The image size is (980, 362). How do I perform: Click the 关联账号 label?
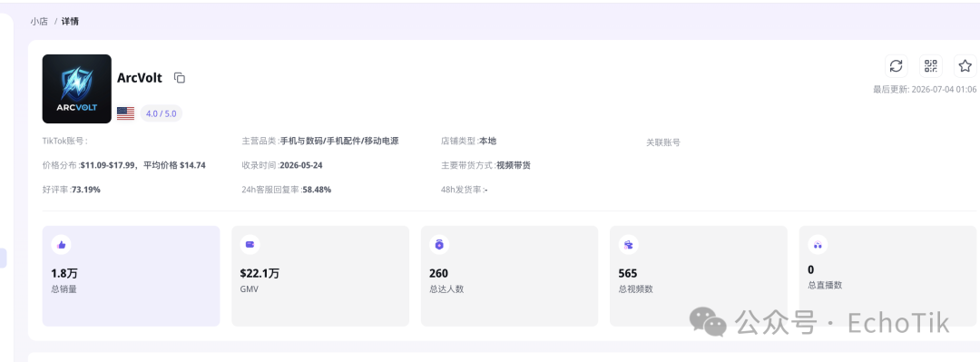[663, 142]
